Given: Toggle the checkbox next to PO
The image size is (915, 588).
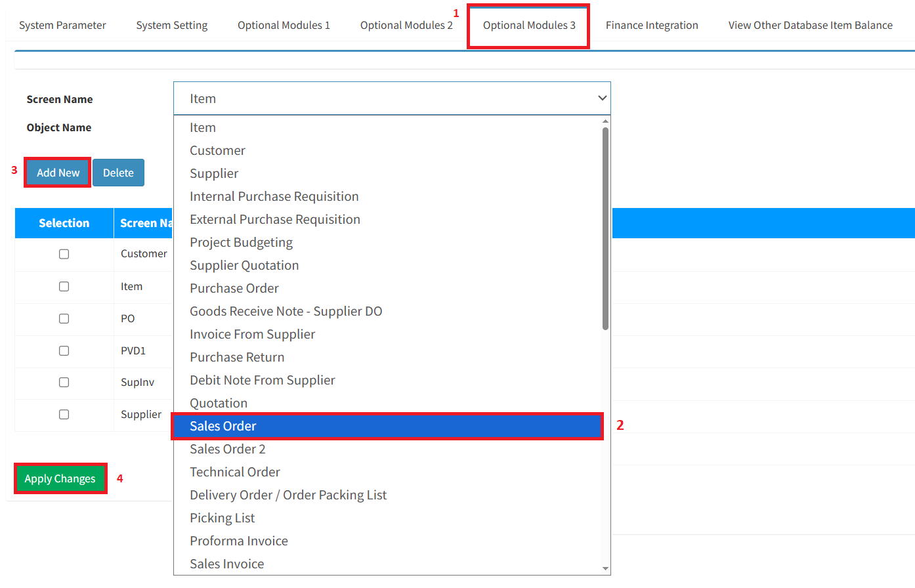Looking at the screenshot, I should [x=64, y=318].
